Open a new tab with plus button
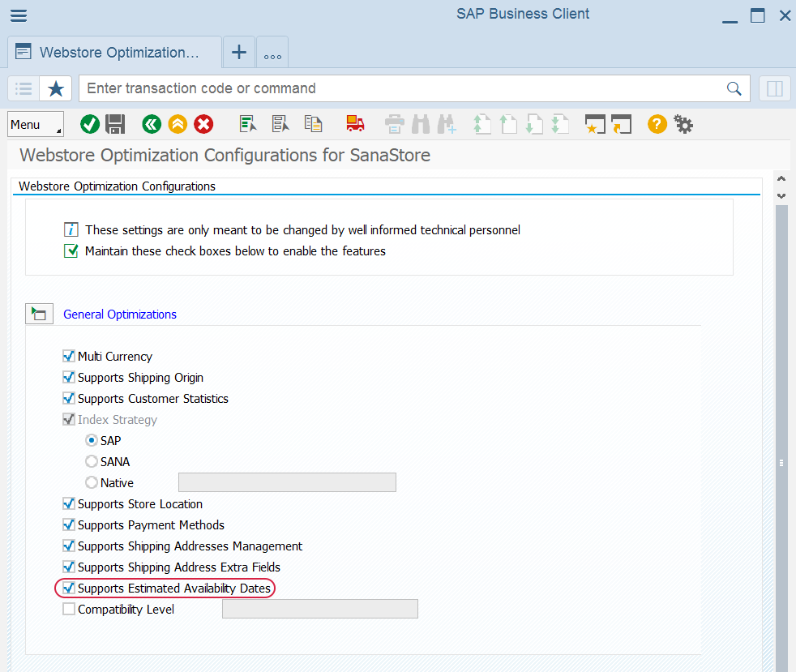Image resolution: width=796 pixels, height=672 pixels. pyautogui.click(x=238, y=52)
